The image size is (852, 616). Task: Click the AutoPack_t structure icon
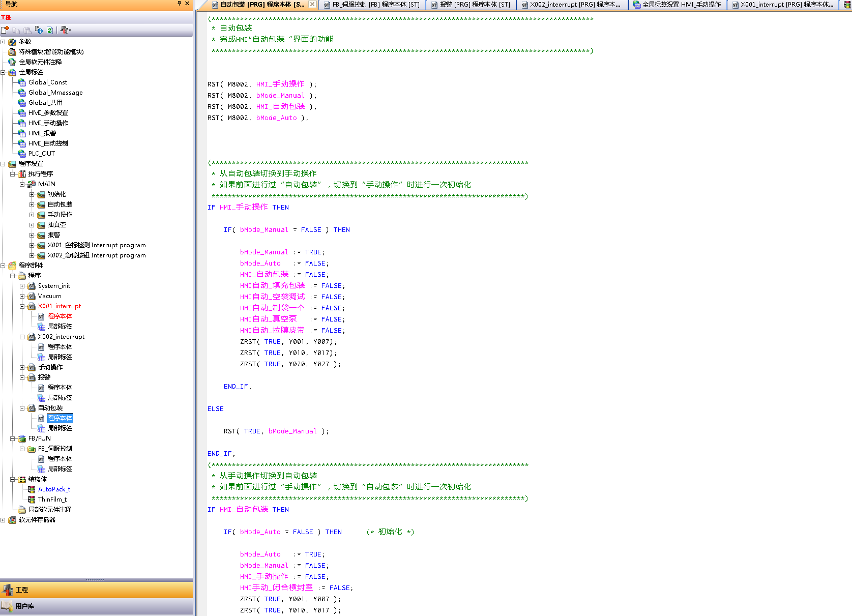(32, 489)
